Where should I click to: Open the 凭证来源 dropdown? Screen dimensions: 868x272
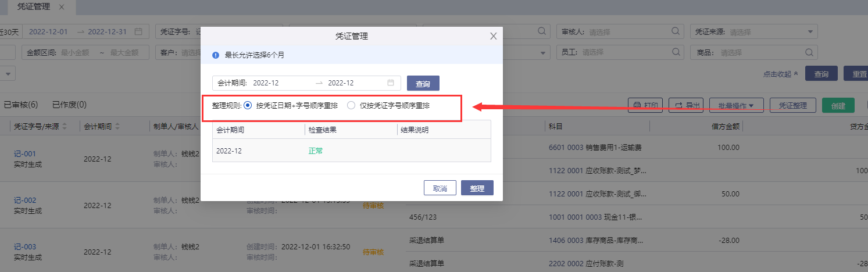coord(810,32)
